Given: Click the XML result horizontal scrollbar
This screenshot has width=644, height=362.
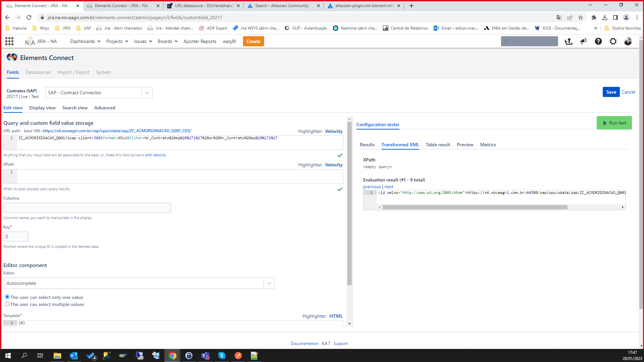Looking at the screenshot, I should [x=475, y=207].
